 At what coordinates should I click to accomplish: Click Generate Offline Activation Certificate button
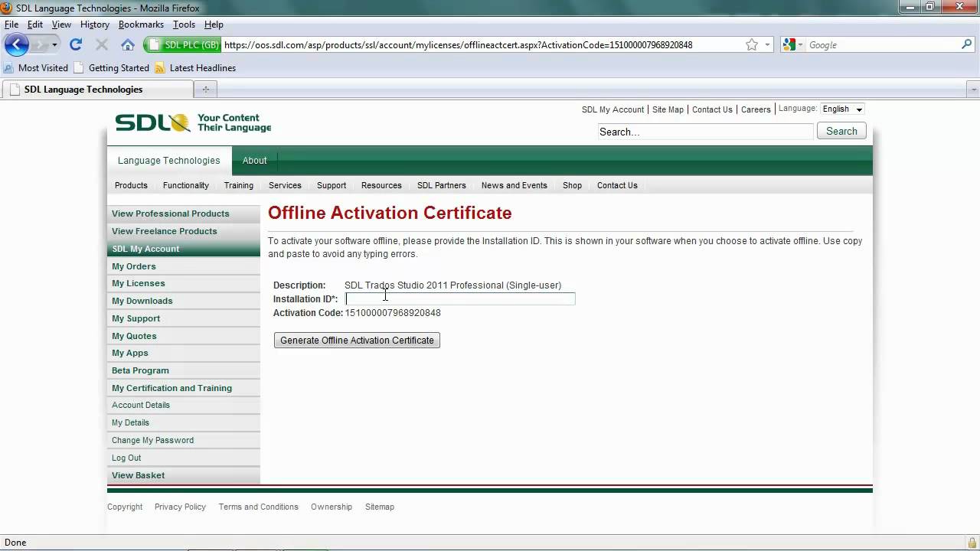click(357, 341)
